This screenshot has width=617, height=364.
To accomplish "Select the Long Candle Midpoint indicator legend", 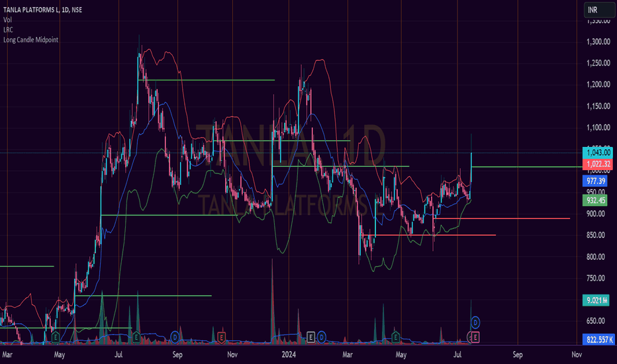I will 30,40.
